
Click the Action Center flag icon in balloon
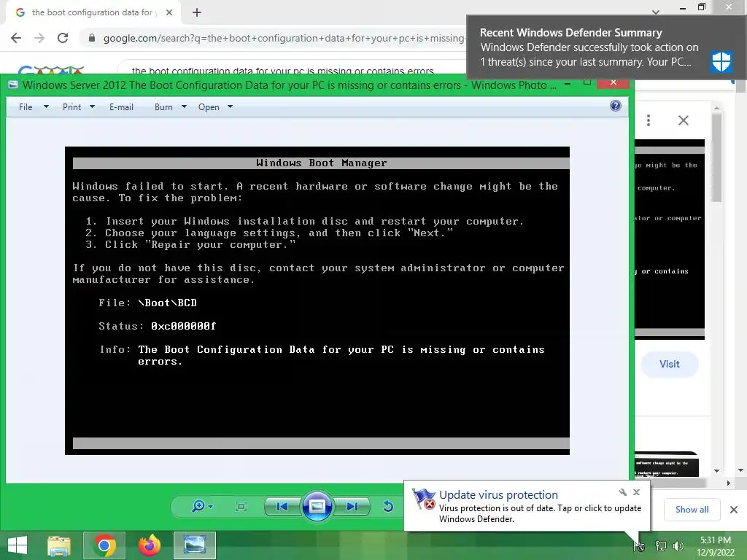pyautogui.click(x=424, y=499)
